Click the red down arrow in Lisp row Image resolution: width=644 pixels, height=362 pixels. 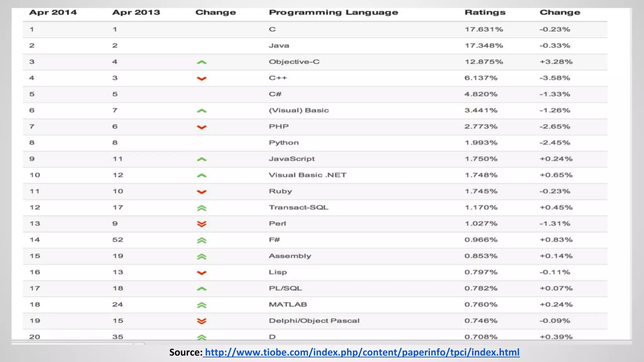pos(202,273)
